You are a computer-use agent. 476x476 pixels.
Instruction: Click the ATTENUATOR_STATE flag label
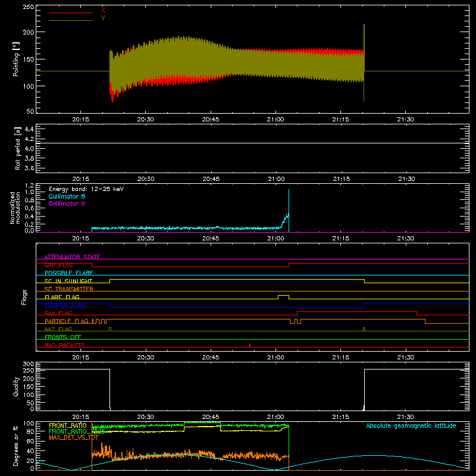click(x=72, y=257)
